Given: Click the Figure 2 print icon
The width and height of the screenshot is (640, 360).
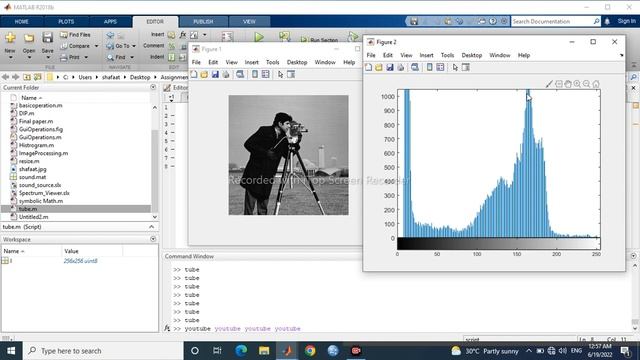Looking at the screenshot, I should point(400,67).
